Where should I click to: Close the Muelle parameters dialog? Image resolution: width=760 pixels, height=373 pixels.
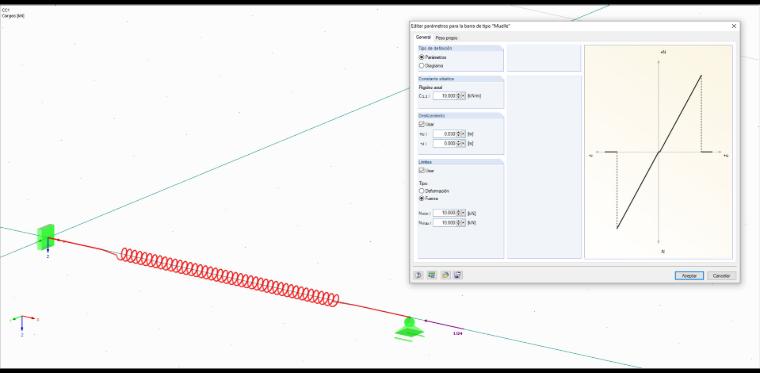[733, 26]
